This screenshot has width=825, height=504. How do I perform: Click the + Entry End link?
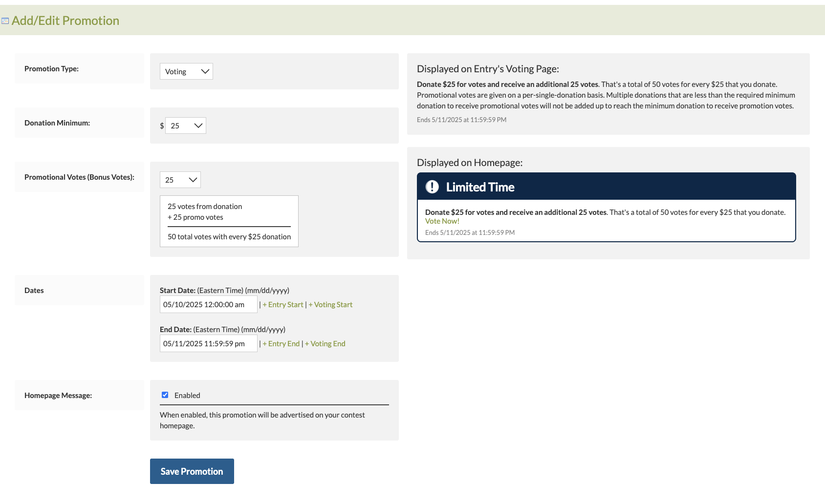281,344
